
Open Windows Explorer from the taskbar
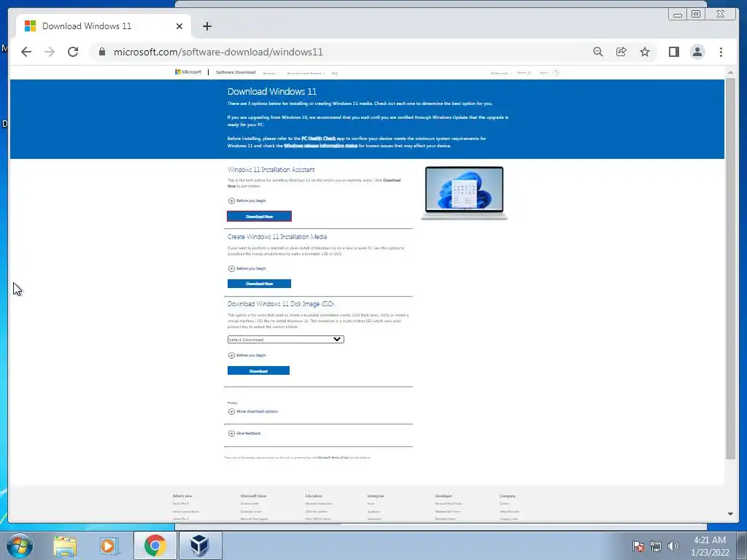coord(65,545)
